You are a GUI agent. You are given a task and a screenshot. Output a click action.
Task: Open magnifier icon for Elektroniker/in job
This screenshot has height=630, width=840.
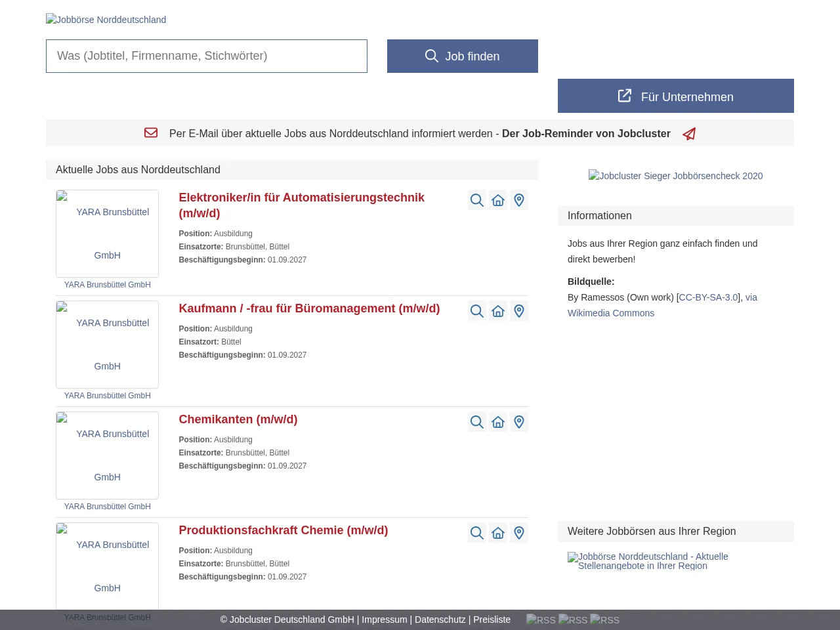click(477, 200)
